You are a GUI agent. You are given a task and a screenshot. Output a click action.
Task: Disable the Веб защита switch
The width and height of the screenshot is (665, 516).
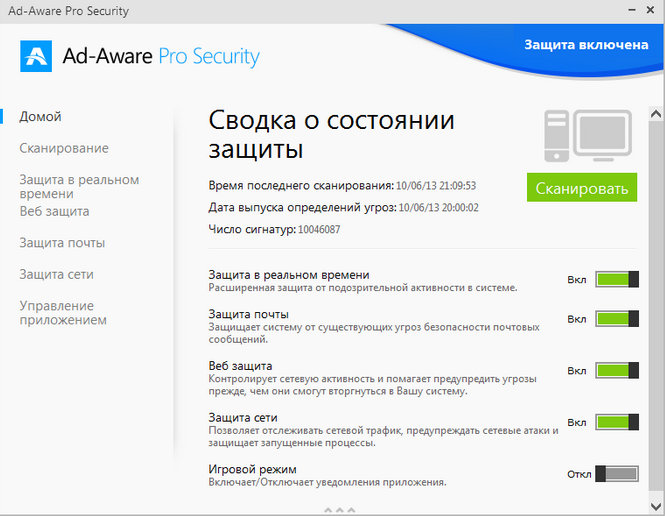click(x=617, y=371)
